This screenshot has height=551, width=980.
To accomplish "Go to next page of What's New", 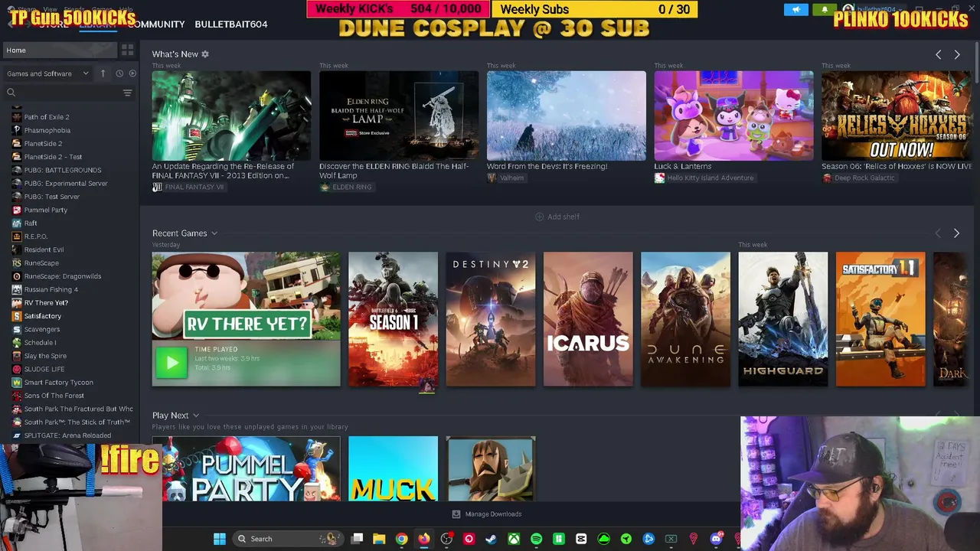I will coord(956,55).
